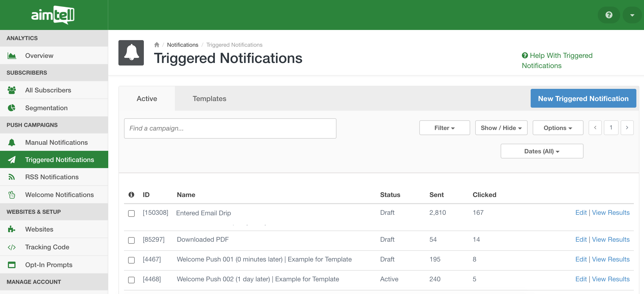644x294 pixels.
Task: Click the Overview chart icon in sidebar
Action: click(x=12, y=56)
